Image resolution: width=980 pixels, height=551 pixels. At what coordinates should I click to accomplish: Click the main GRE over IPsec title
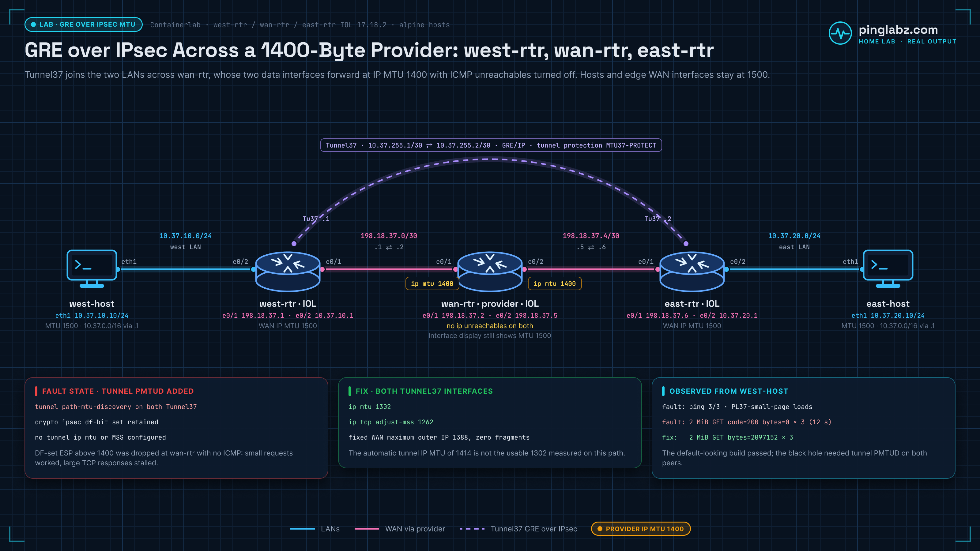[369, 51]
